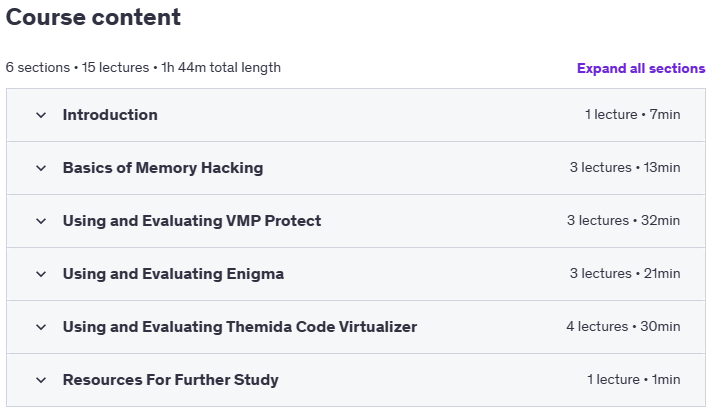Viewport: 711px width, 412px height.
Task: Click the '1 lecture • 1min' label
Action: coord(633,379)
